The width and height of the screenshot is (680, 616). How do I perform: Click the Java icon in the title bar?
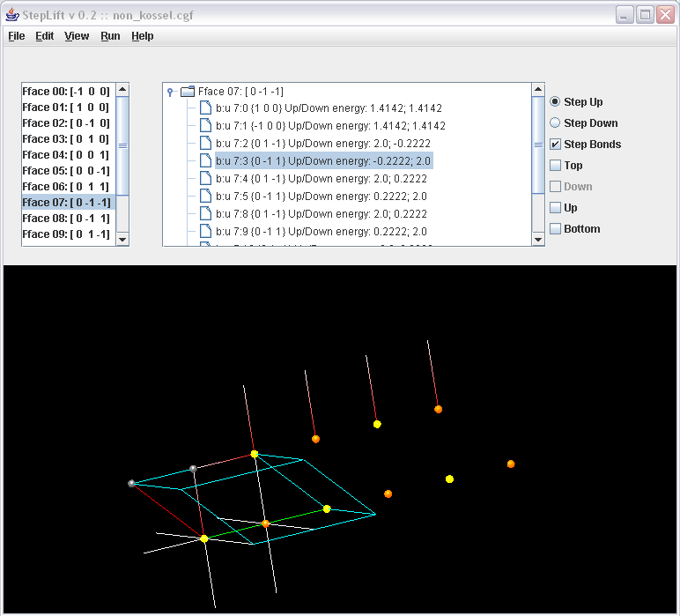11,15
